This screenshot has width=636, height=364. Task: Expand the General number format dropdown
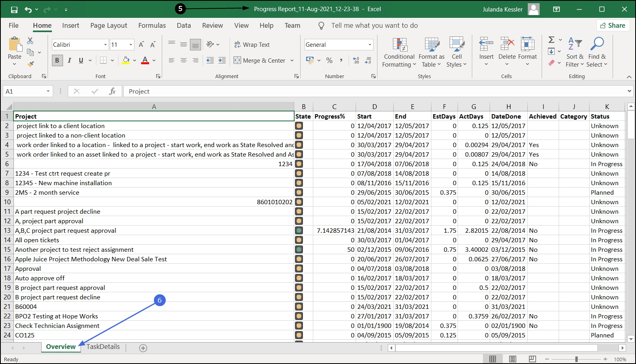370,45
